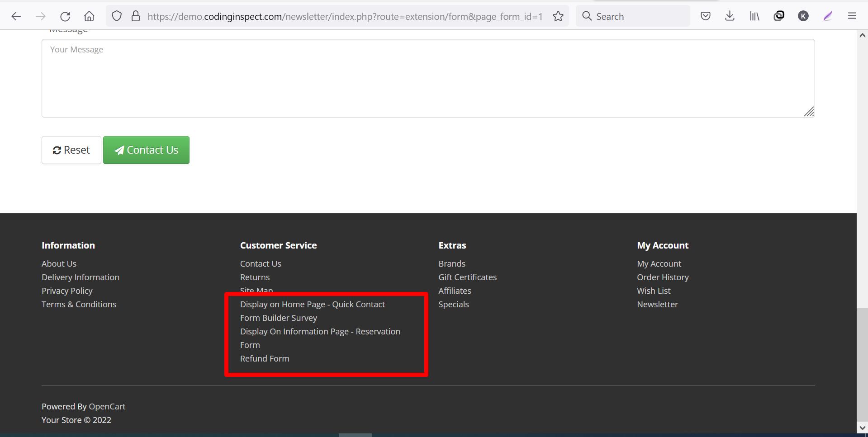Click inside the Your Message text area
This screenshot has height=437, width=868.
tap(428, 78)
